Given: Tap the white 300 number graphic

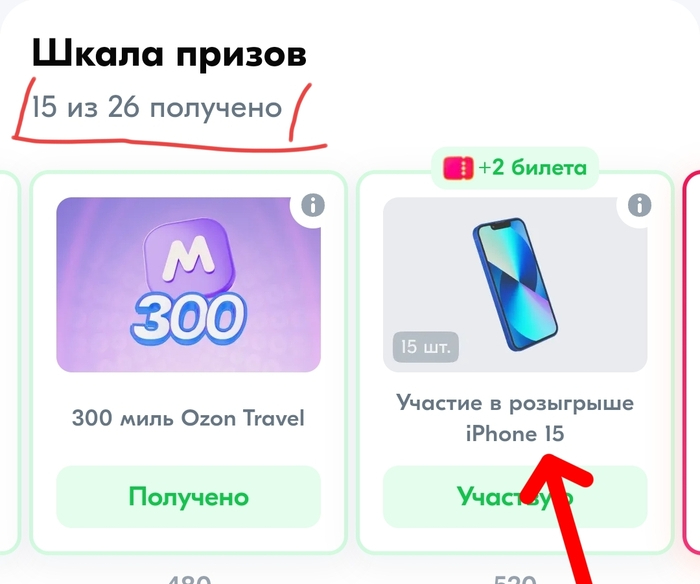Looking at the screenshot, I should [x=188, y=318].
